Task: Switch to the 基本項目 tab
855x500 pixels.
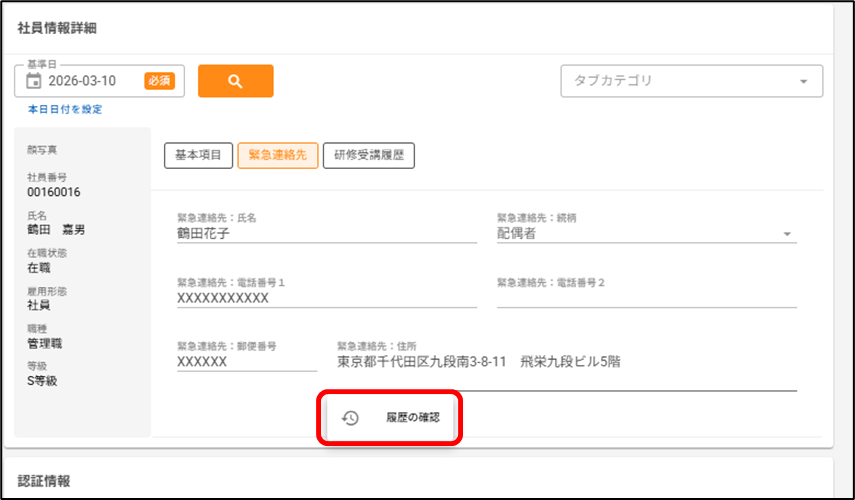Action: (198, 155)
